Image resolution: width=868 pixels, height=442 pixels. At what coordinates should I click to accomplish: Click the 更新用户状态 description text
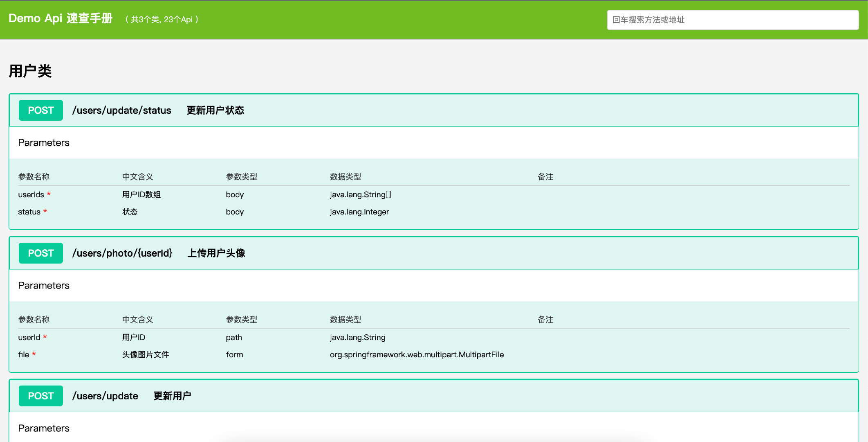click(x=215, y=110)
